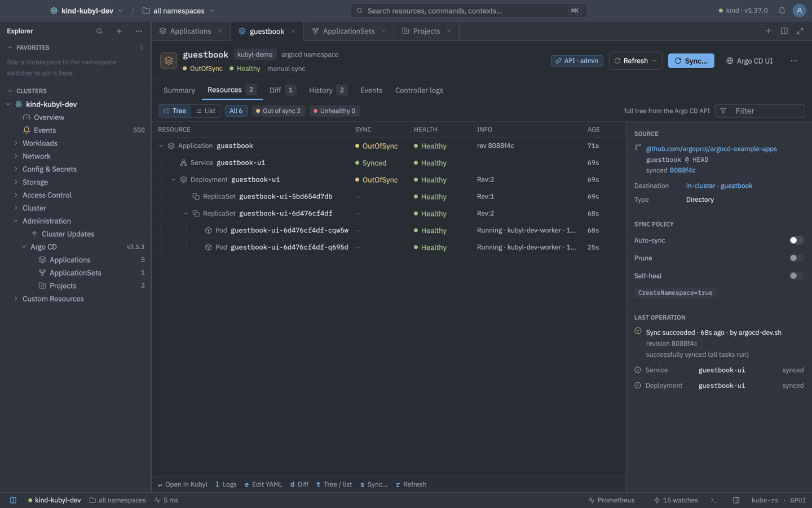Click the Explorer search icon
Screen dimensions: 812x508
[99, 31]
